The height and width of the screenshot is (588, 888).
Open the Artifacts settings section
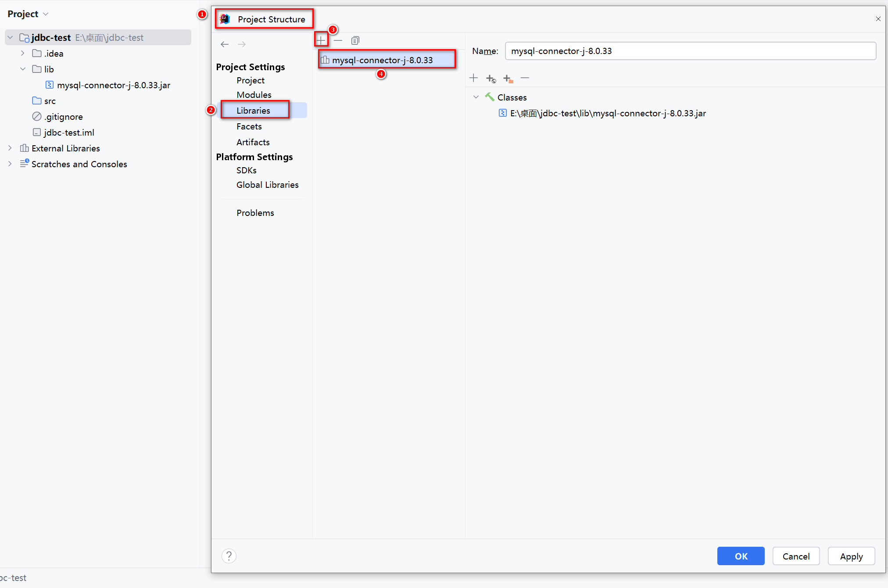coord(253,142)
